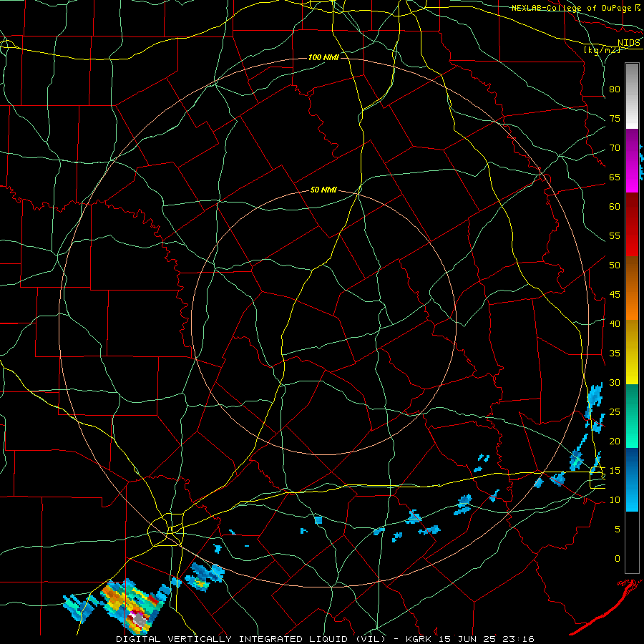
Task: Click the "100 NMI" range ring label
Action: [x=323, y=57]
